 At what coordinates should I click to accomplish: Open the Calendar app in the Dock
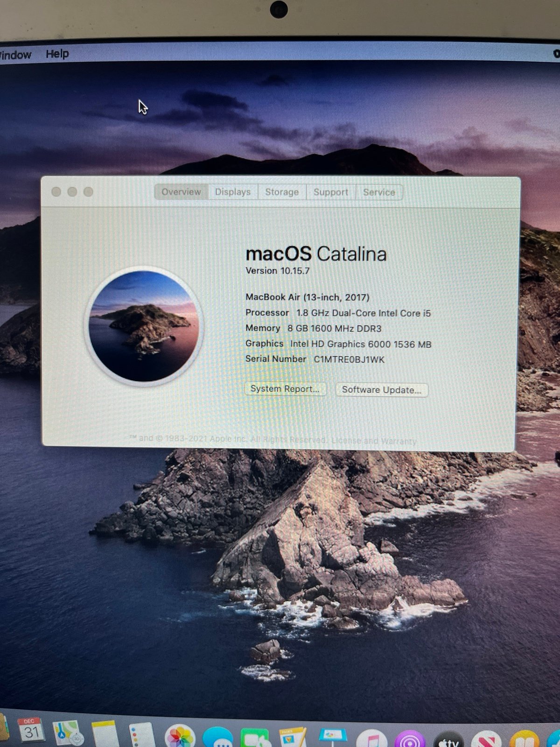(31, 731)
